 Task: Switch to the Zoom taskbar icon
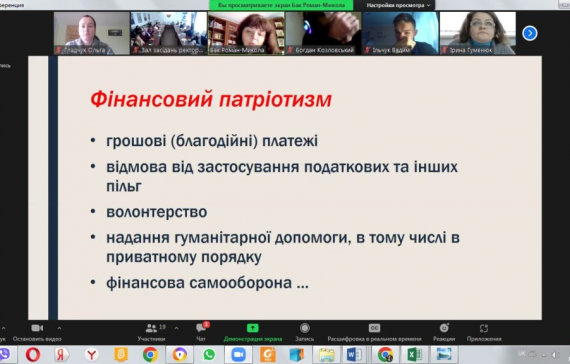tap(238, 355)
